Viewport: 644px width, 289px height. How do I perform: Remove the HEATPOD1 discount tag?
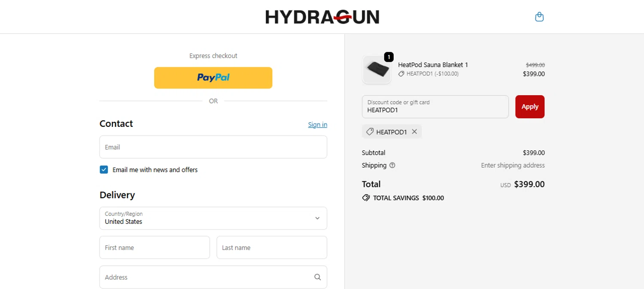[x=414, y=132]
